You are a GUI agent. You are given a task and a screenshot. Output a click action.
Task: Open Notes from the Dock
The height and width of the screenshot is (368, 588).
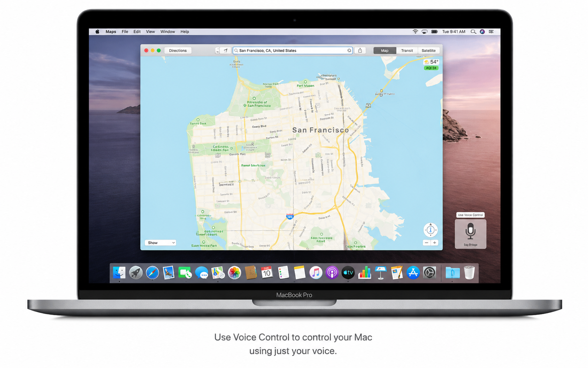pyautogui.click(x=300, y=273)
